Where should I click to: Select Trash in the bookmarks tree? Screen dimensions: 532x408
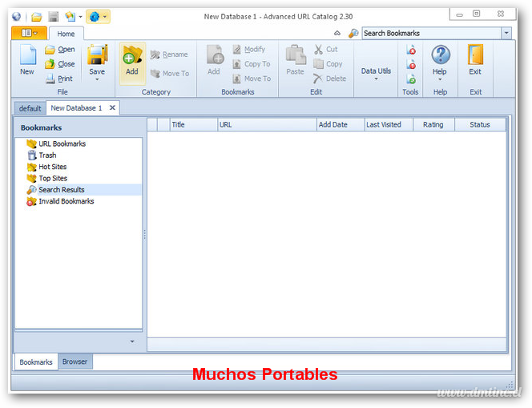point(47,156)
